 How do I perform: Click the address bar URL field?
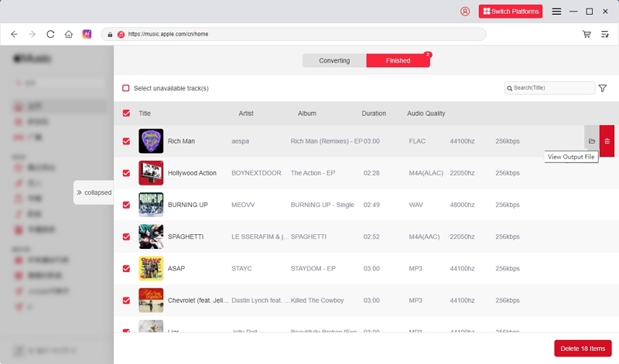[293, 34]
